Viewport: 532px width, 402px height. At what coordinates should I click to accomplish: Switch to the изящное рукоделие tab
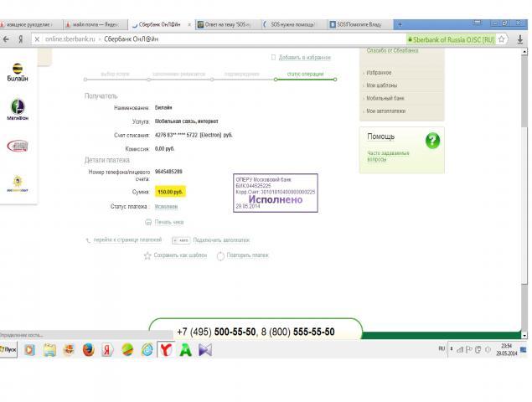click(x=30, y=24)
